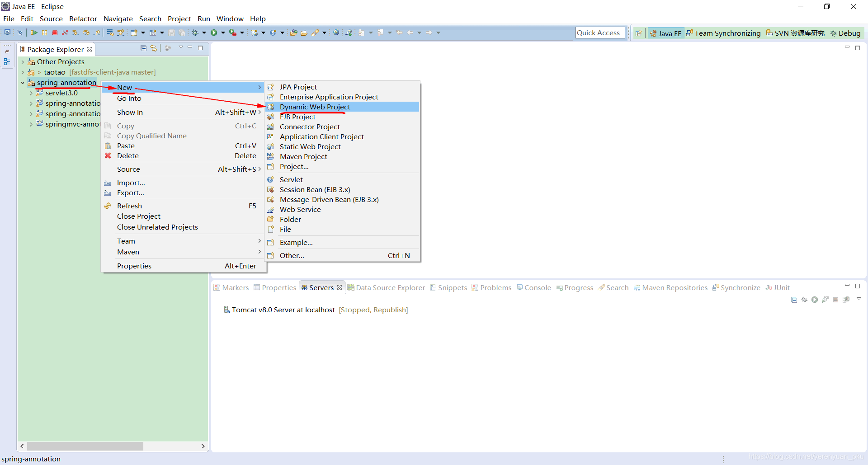The width and height of the screenshot is (868, 465).
Task: Click the Back navigation arrow in toolbar
Action: point(410,33)
